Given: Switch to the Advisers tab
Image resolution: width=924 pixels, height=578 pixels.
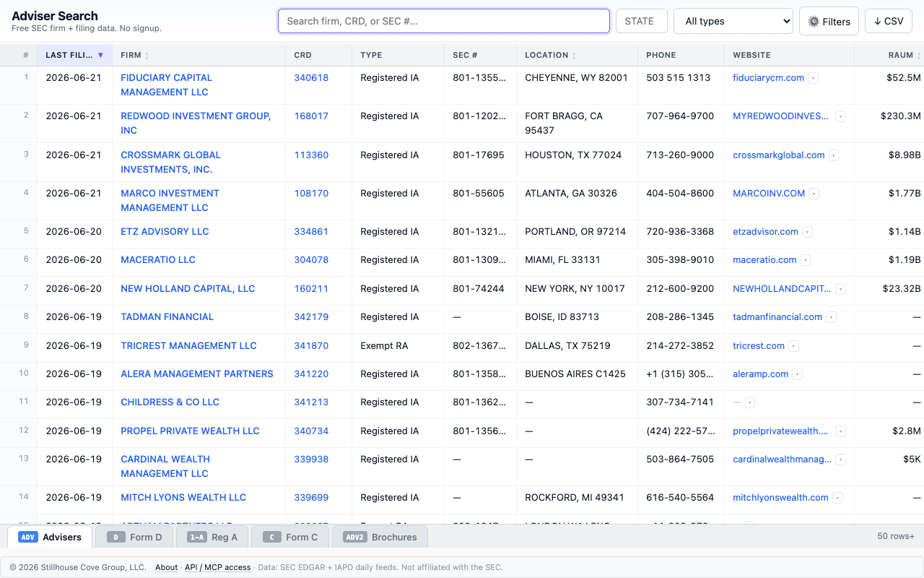Looking at the screenshot, I should pos(50,537).
